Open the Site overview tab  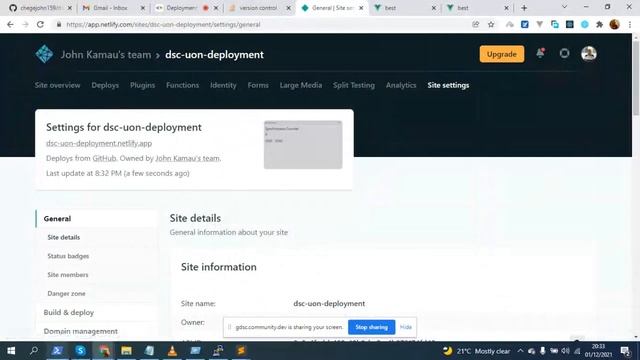[58, 85]
